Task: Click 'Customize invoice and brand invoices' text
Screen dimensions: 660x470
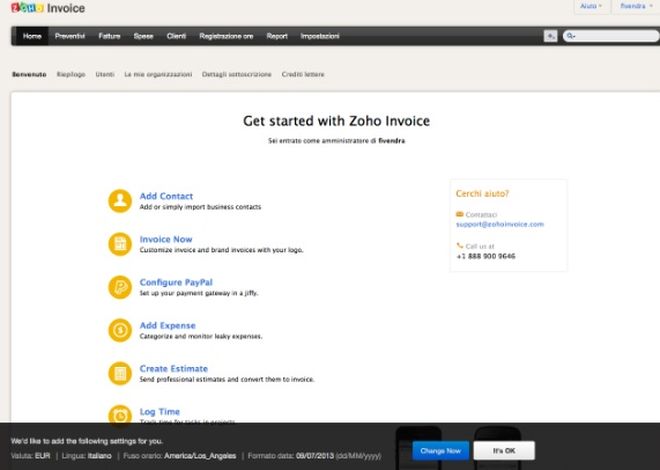Action: click(221, 250)
